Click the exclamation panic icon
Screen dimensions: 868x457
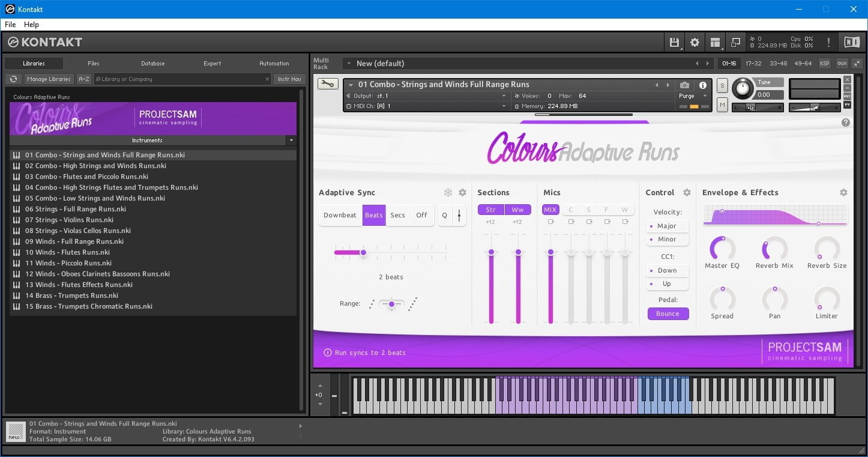point(829,42)
